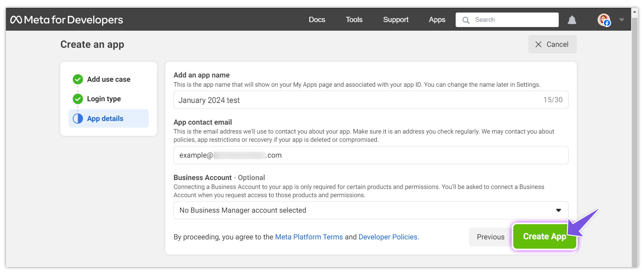Screen dimensions: 644x275
Task: Open the Tools menu
Action: (x=354, y=20)
